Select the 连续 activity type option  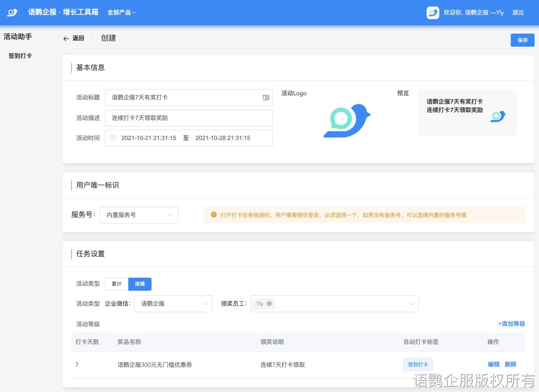point(140,284)
